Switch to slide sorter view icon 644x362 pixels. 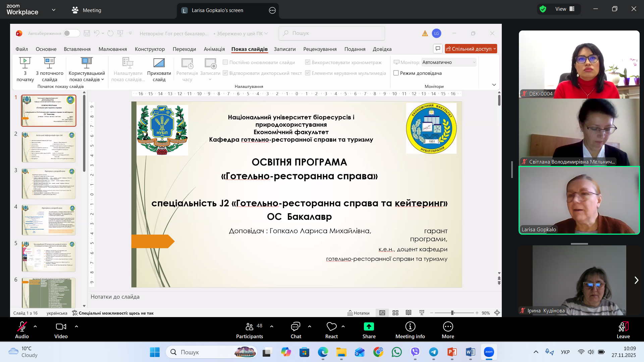pyautogui.click(x=395, y=313)
